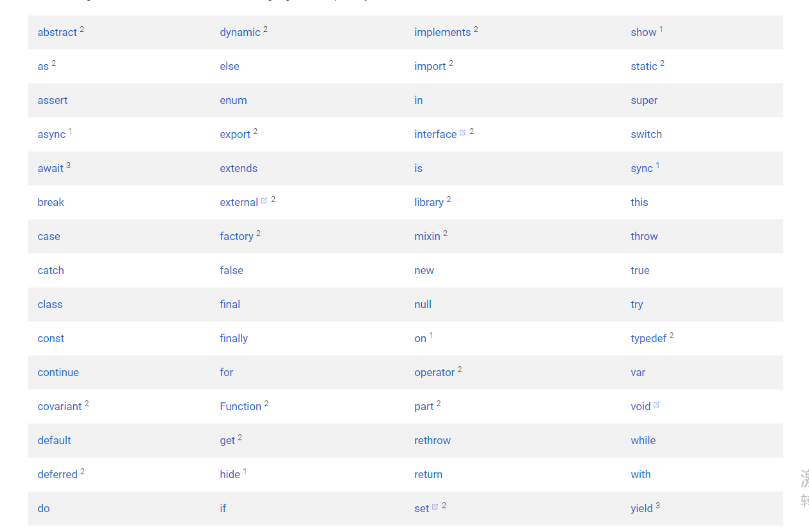
Task: Open the abstract keyword link
Action: click(x=57, y=32)
